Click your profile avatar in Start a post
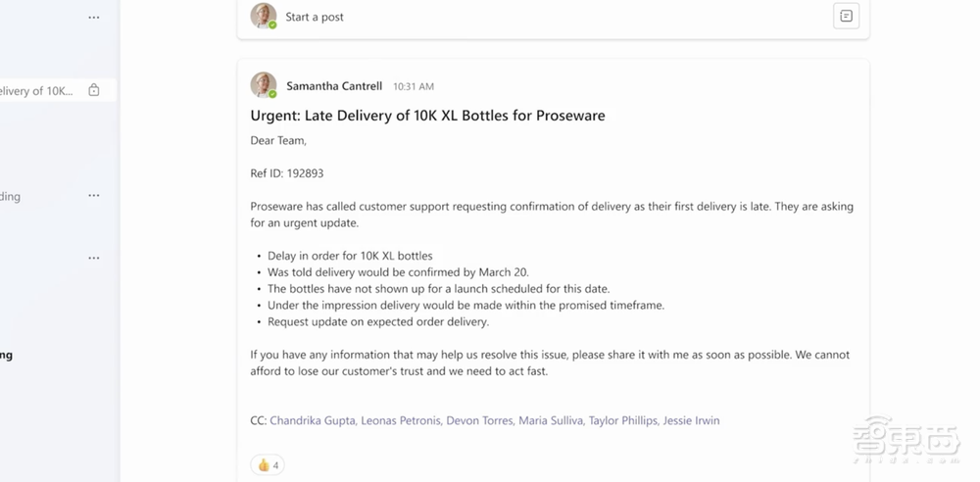Image resolution: width=980 pixels, height=482 pixels. click(263, 17)
